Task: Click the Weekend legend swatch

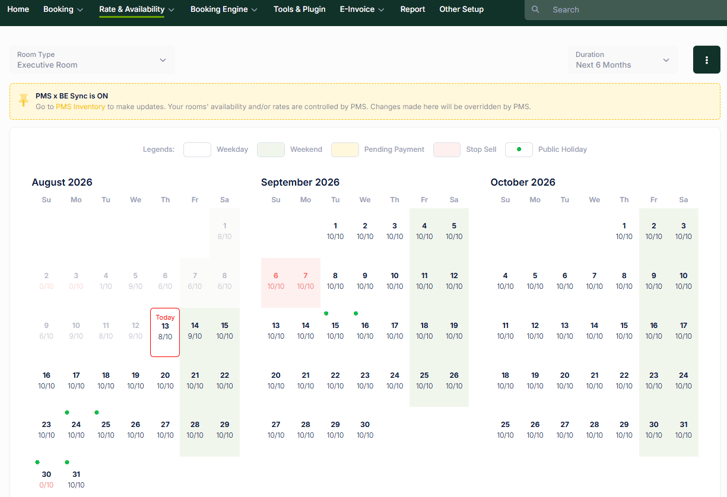Action: point(271,149)
